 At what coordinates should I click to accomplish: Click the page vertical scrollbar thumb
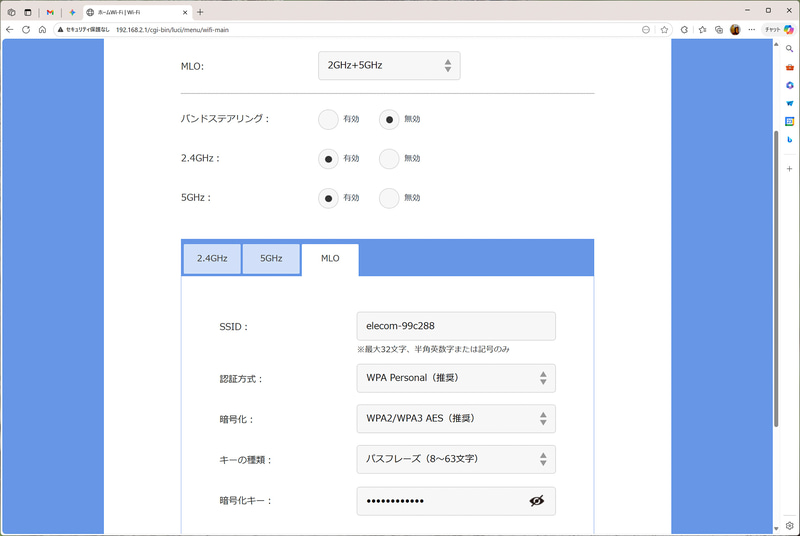[x=776, y=278]
